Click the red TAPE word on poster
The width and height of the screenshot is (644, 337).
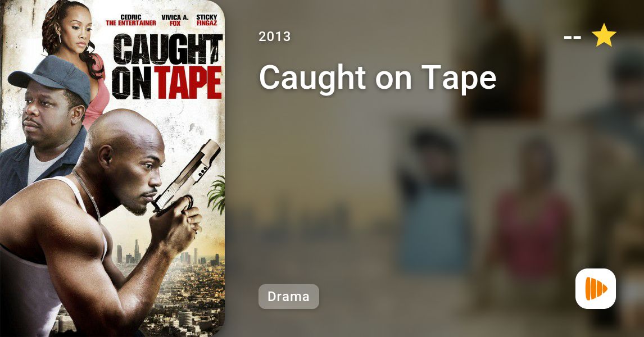[189, 83]
